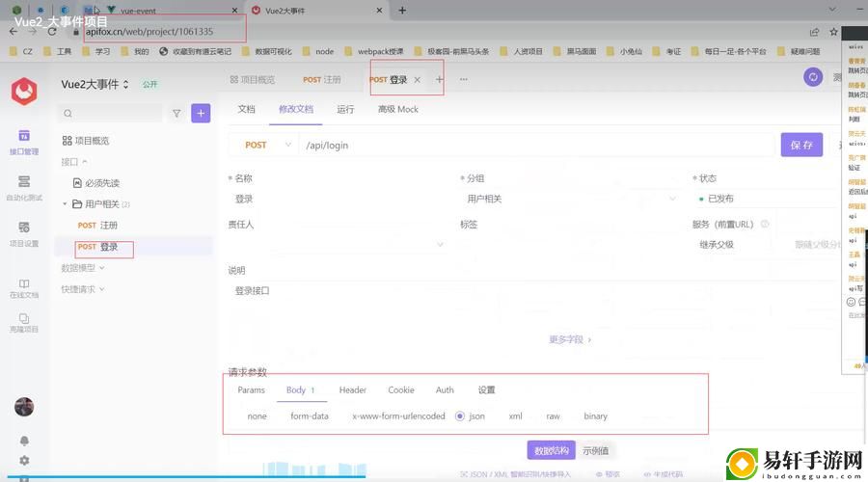Open the 项目设置 sidebar section
868x482 pixels.
24,234
